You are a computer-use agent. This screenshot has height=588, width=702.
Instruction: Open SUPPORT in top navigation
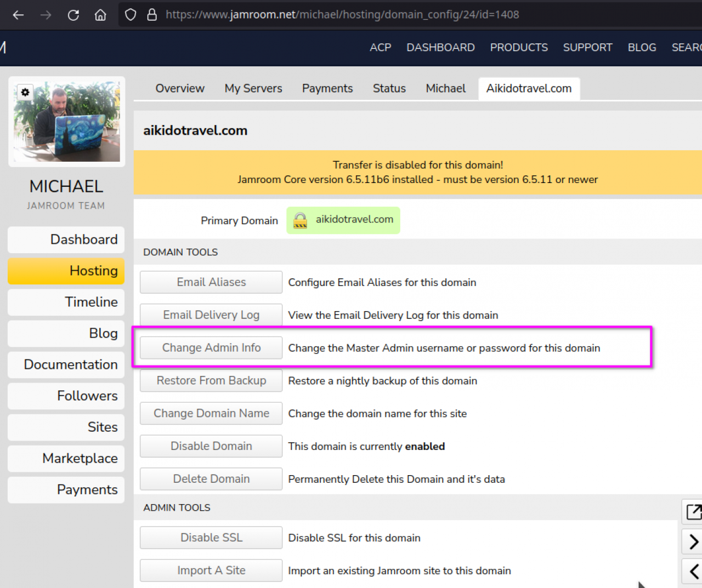point(587,48)
